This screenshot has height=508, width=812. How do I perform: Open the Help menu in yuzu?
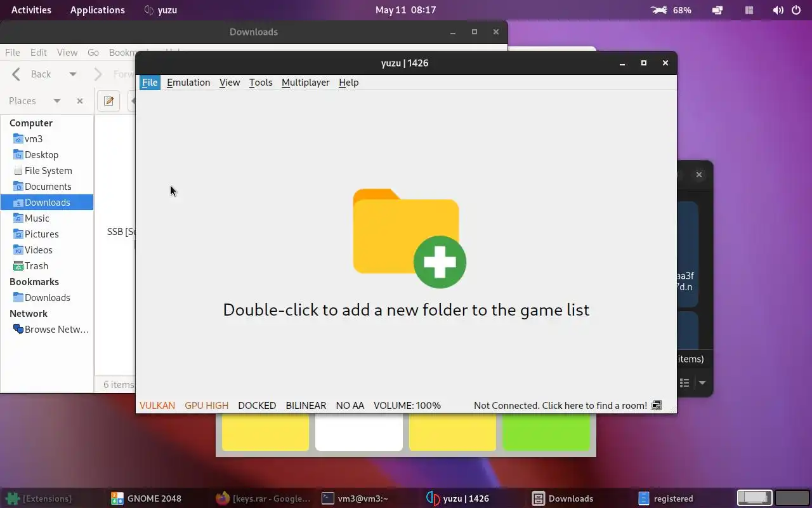(x=349, y=83)
